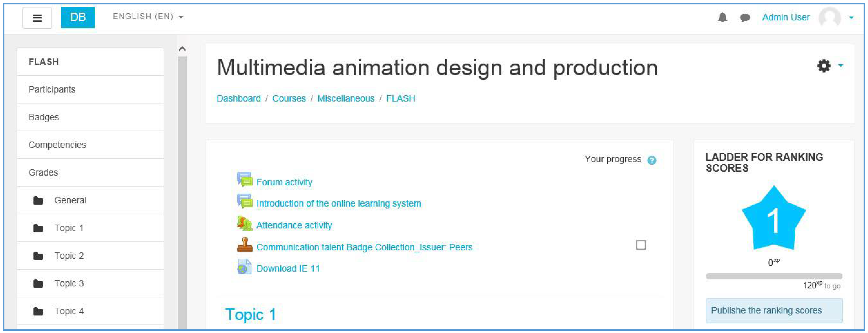Click the Topic 1 section heading
Image resolution: width=868 pixels, height=333 pixels.
pyautogui.click(x=251, y=314)
